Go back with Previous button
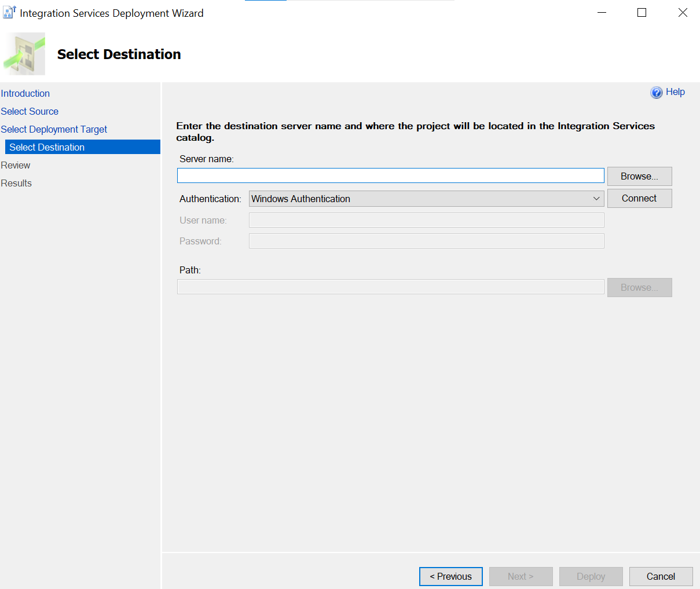This screenshot has width=700, height=589. point(451,576)
